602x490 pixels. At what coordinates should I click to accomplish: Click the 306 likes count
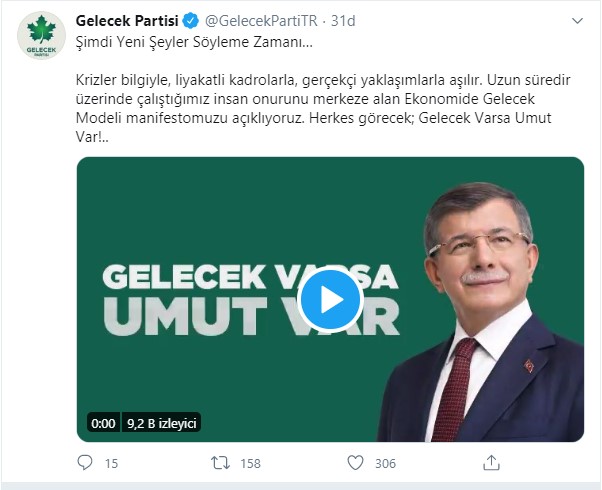(x=385, y=464)
